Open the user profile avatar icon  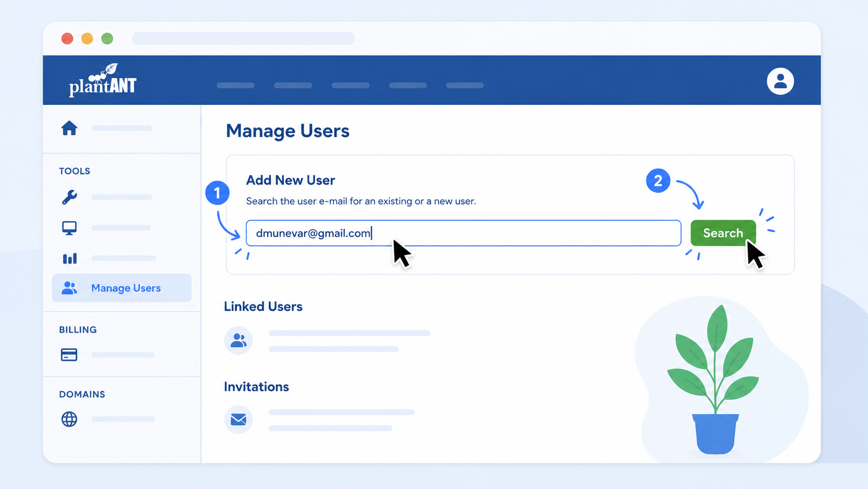[x=780, y=81]
